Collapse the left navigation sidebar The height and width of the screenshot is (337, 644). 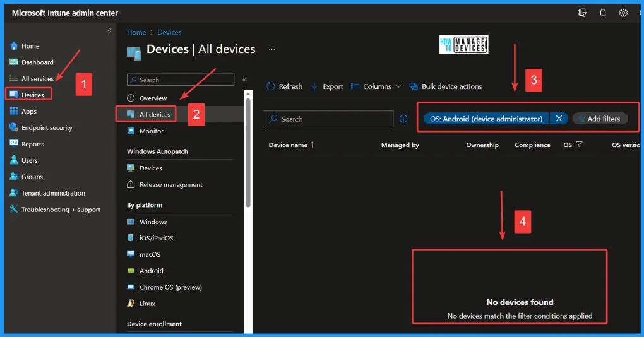109,30
